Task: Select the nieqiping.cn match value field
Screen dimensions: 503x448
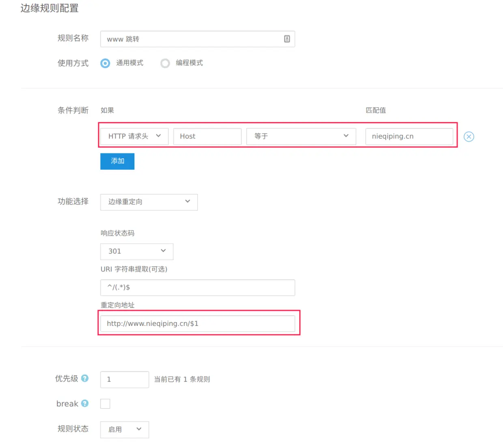Action: click(x=409, y=136)
